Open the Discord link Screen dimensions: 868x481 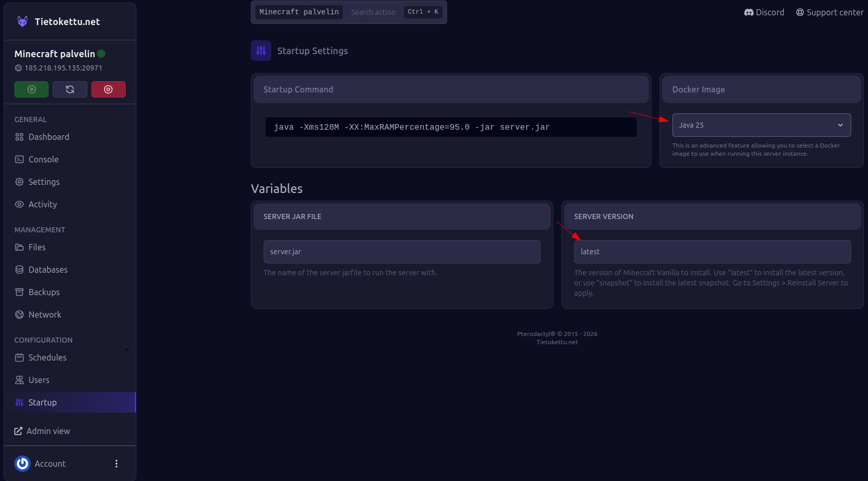[x=764, y=12]
